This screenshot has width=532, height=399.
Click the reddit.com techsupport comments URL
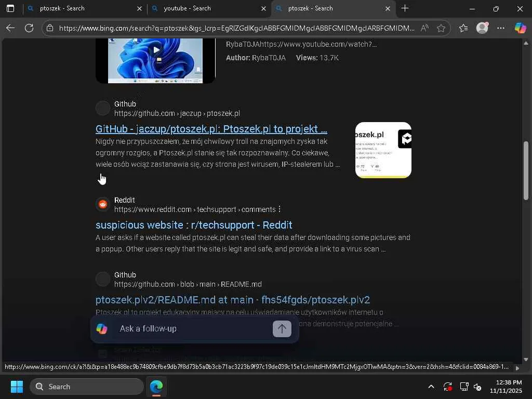[195, 209]
